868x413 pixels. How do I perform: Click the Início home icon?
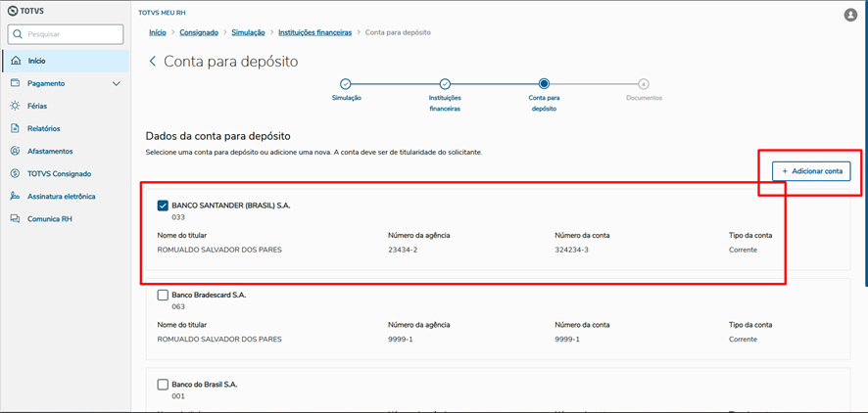click(16, 61)
